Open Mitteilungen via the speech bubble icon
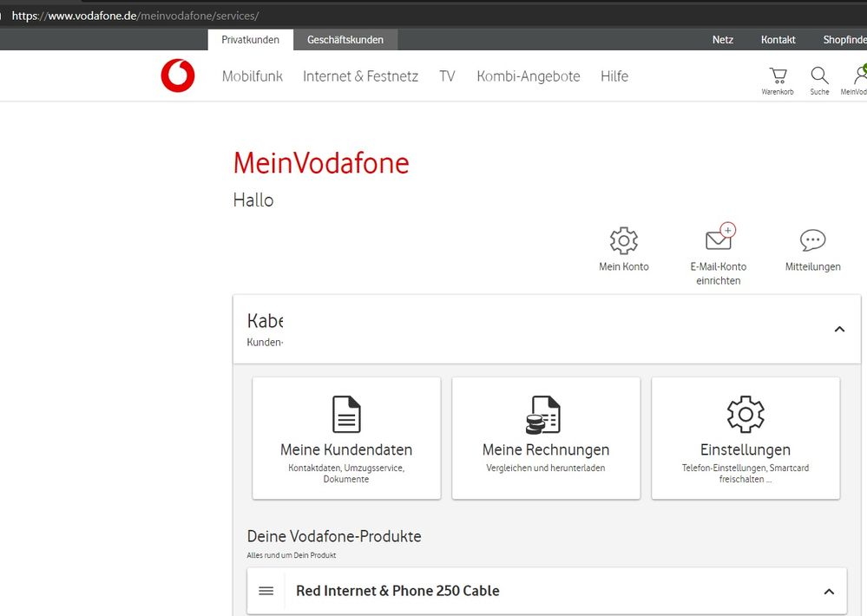 click(x=811, y=241)
